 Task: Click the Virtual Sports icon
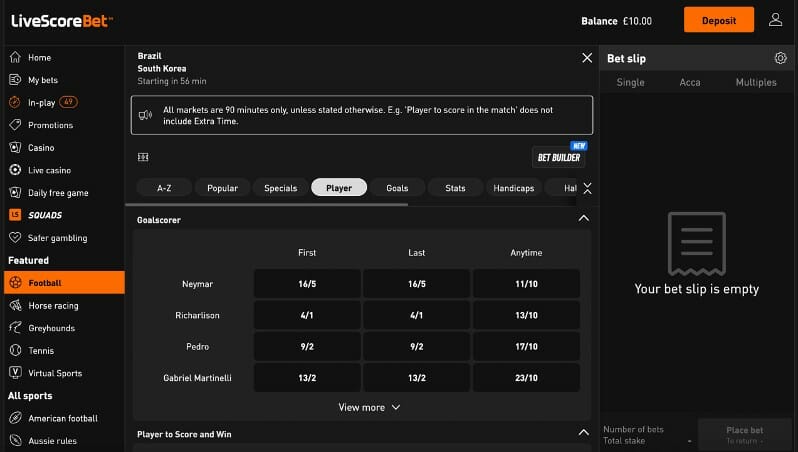(15, 373)
